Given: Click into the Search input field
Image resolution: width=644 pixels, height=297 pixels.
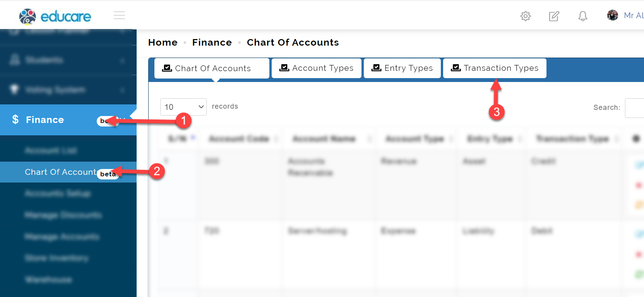Looking at the screenshot, I should (635, 108).
